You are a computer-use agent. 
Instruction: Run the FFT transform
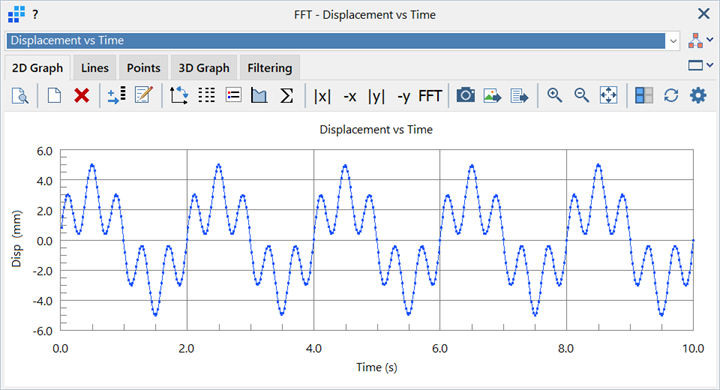pyautogui.click(x=430, y=96)
